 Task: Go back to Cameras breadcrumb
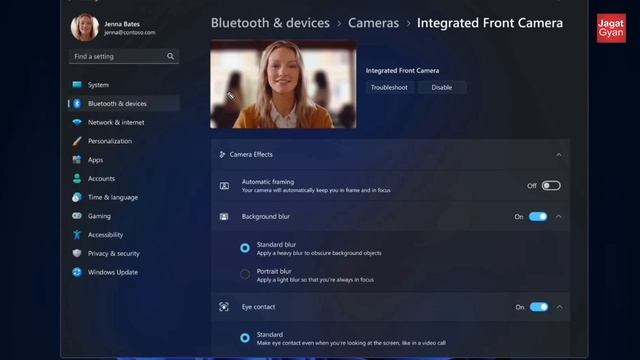[x=373, y=23]
